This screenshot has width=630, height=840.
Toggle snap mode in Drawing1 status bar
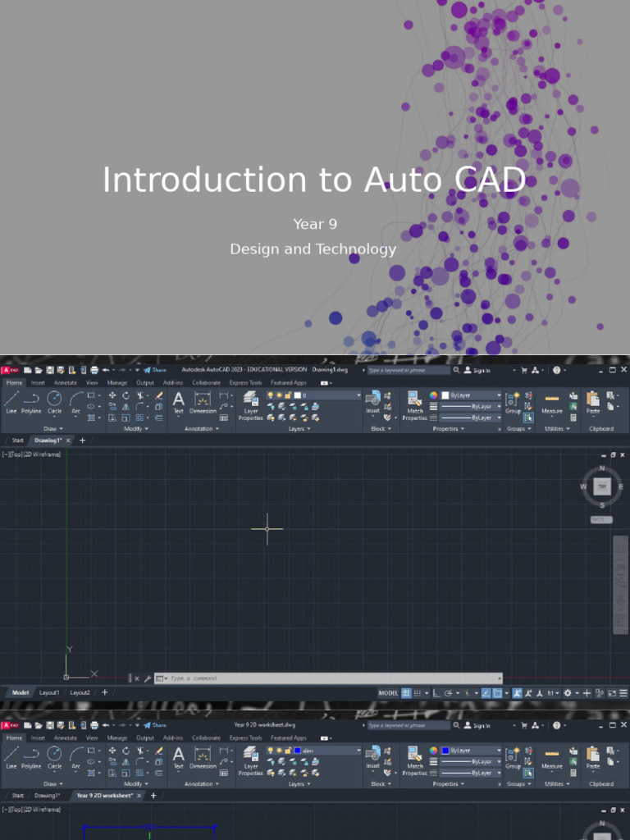tap(418, 692)
